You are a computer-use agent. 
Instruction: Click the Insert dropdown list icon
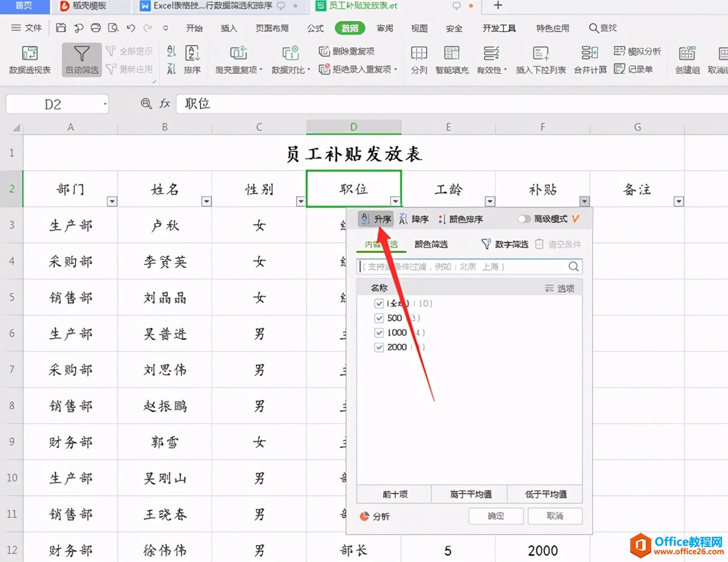541,53
